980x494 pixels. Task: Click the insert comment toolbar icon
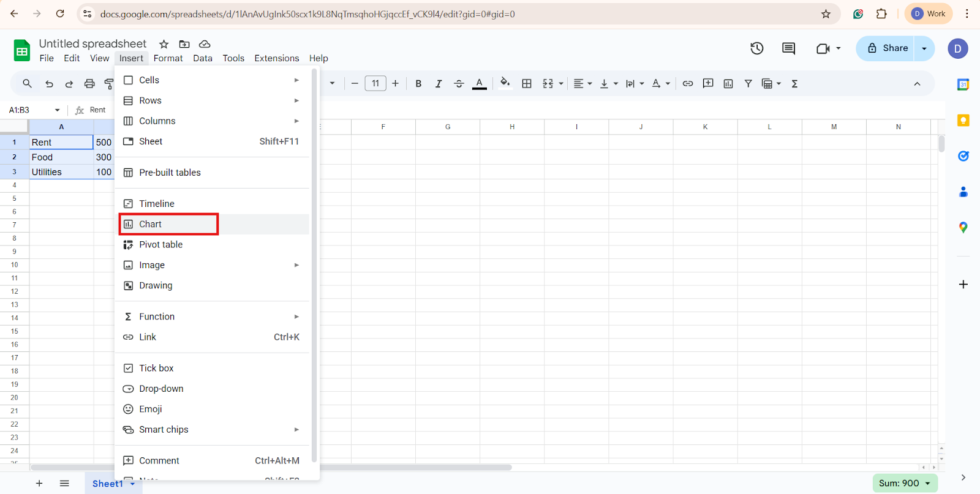click(x=708, y=84)
